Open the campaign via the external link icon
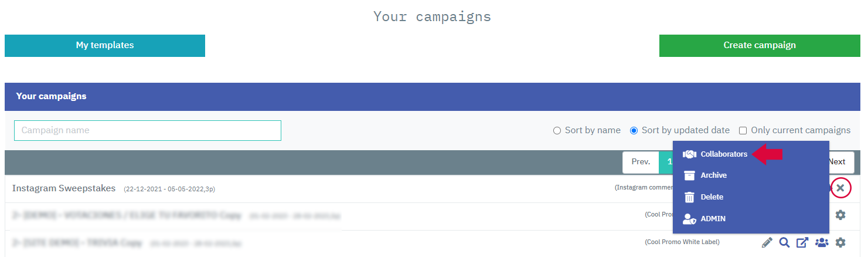The image size is (868, 257). (802, 242)
